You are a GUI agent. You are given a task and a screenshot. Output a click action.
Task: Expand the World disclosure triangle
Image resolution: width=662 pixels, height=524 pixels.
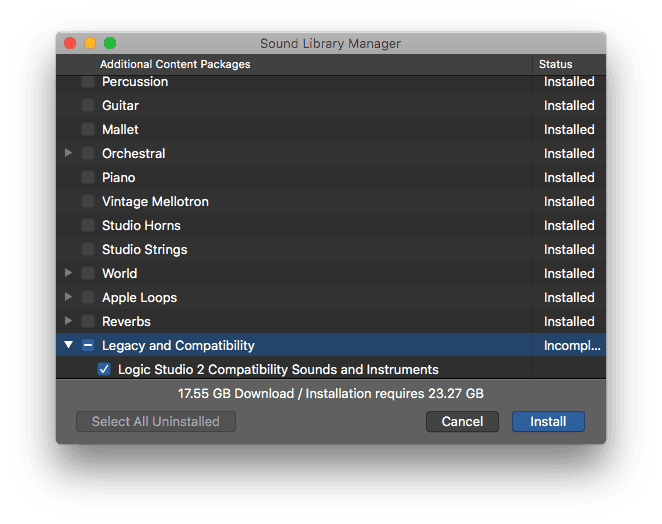[68, 273]
